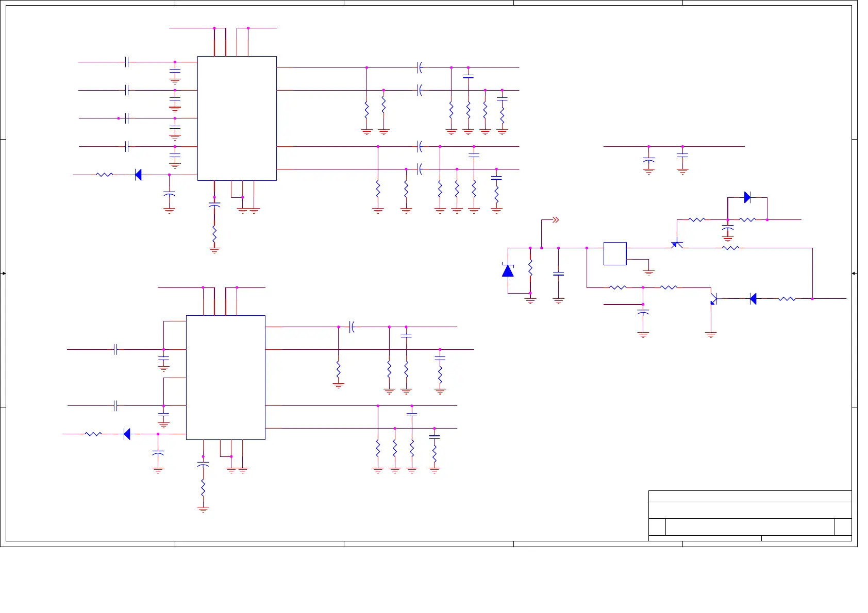
Task: Select the diode at lower large IC's input
Action: [127, 434]
